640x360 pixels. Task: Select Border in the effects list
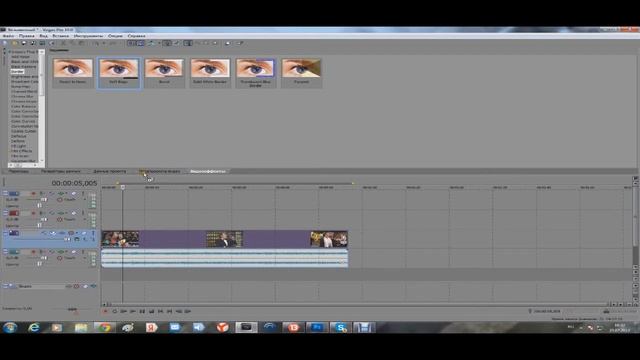[17, 71]
